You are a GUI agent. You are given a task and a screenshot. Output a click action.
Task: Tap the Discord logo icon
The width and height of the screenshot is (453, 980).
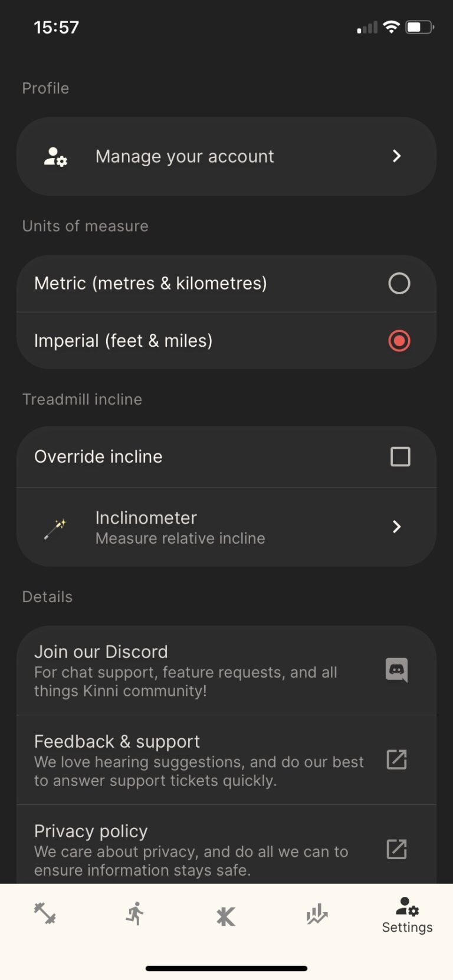pos(396,670)
